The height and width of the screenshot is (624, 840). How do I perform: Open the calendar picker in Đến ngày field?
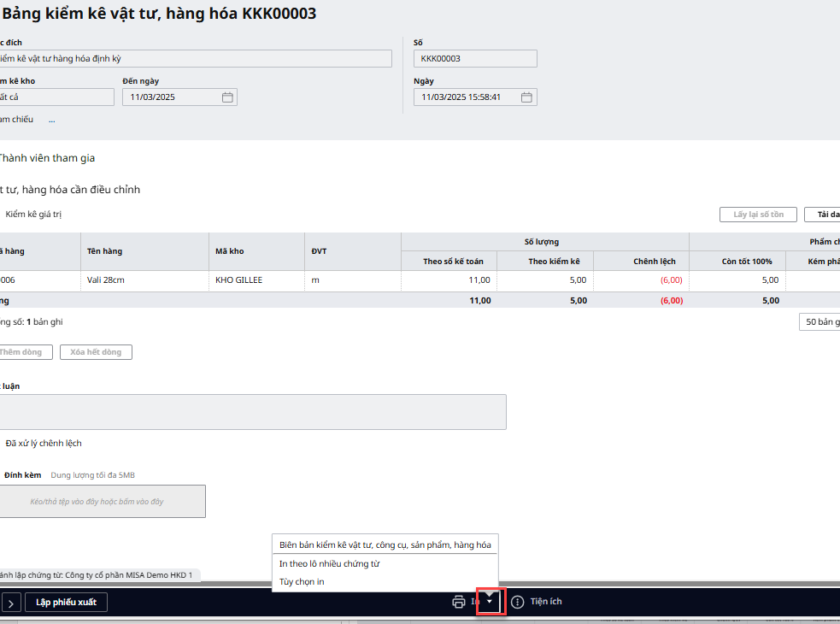[x=227, y=97]
